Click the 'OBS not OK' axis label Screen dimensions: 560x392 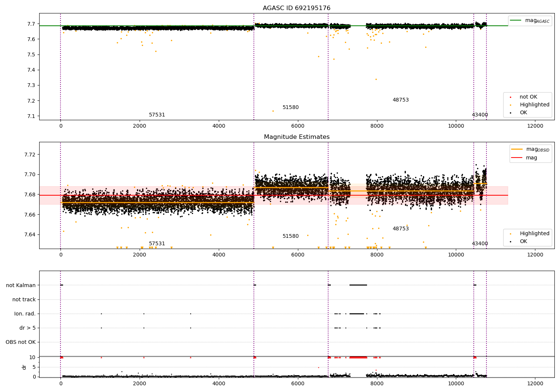21,342
